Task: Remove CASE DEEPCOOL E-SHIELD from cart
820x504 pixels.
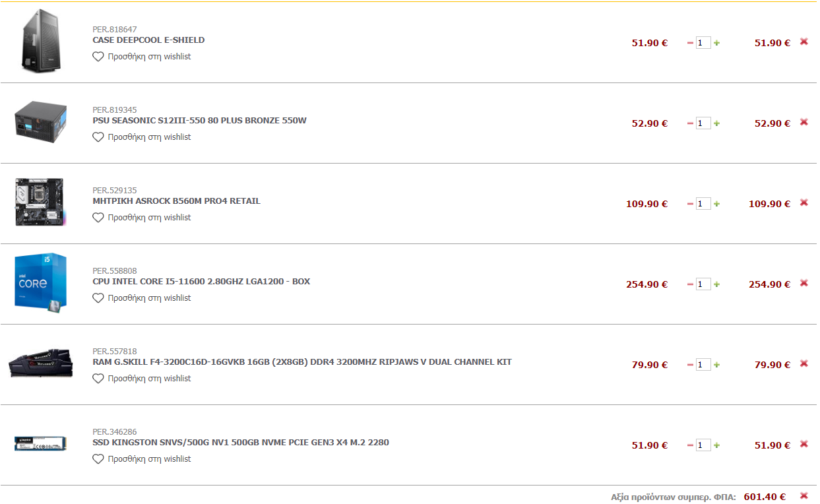Action: click(x=804, y=42)
